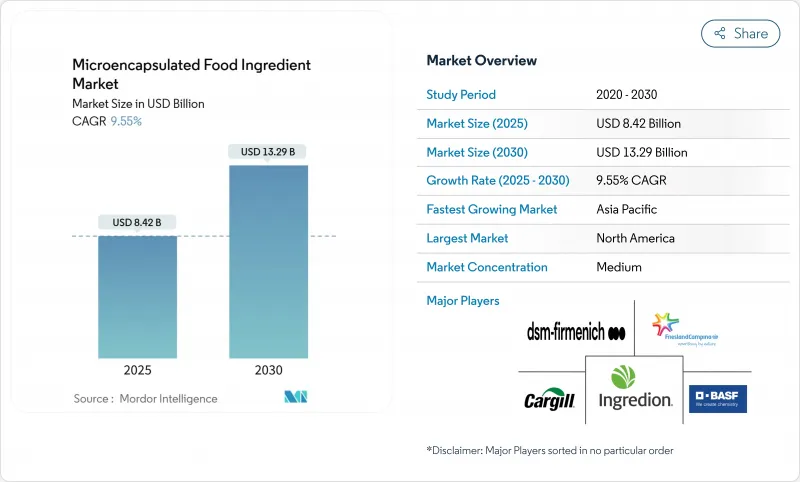This screenshot has width=800, height=482.
Task: Click the Microencapsulated Food Ingredient Market title
Action: pyautogui.click(x=191, y=75)
